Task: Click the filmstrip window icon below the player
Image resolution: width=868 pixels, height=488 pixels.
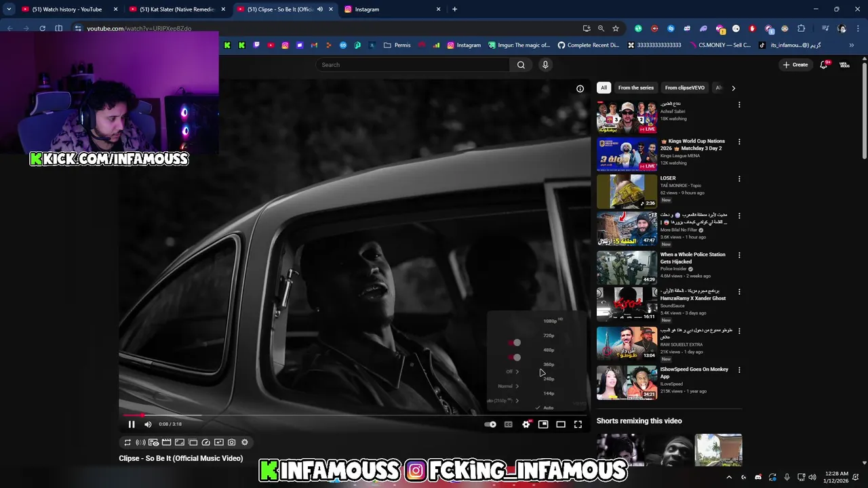Action: pyautogui.click(x=193, y=443)
